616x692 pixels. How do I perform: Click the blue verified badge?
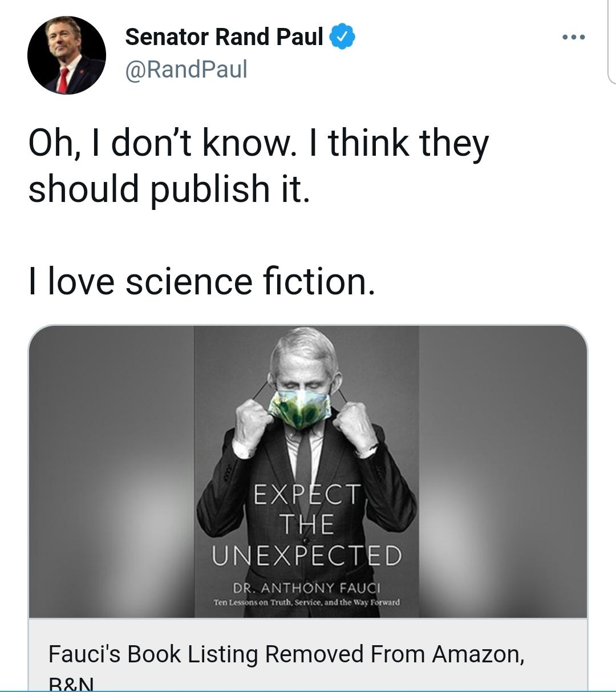coord(342,37)
